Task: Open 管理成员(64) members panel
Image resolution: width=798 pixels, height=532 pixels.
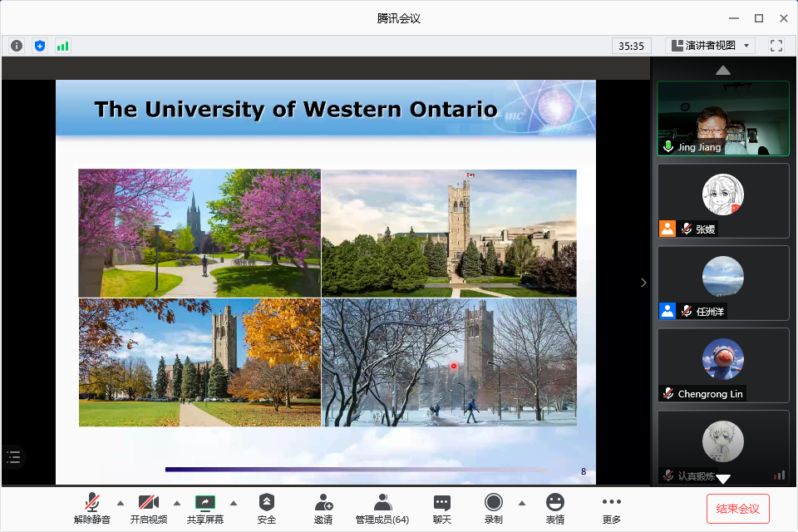Action: 382,508
